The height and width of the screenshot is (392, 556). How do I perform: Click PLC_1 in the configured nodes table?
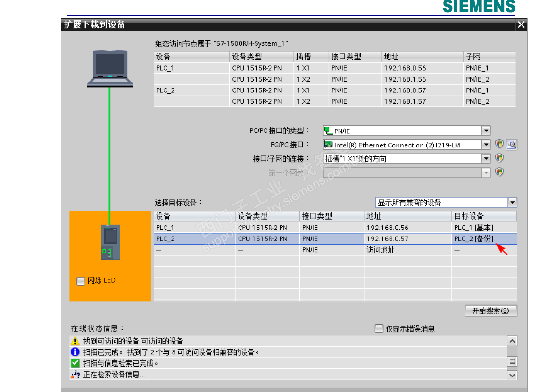[x=165, y=68]
